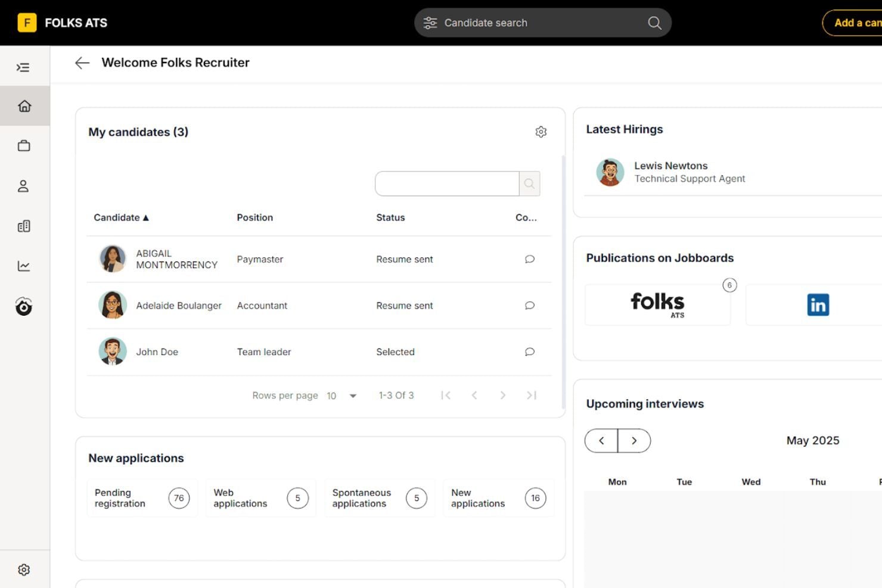The height and width of the screenshot is (588, 882).
Task: Open candidate search filters icon
Action: point(430,22)
